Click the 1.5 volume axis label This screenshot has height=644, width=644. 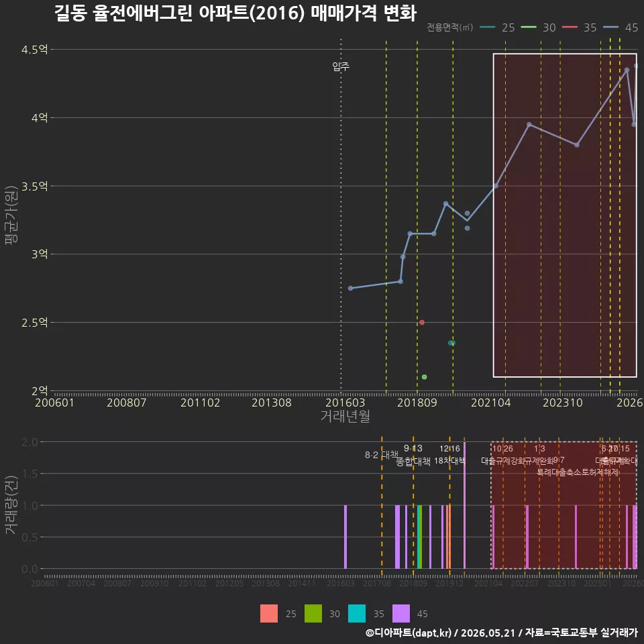30,474
